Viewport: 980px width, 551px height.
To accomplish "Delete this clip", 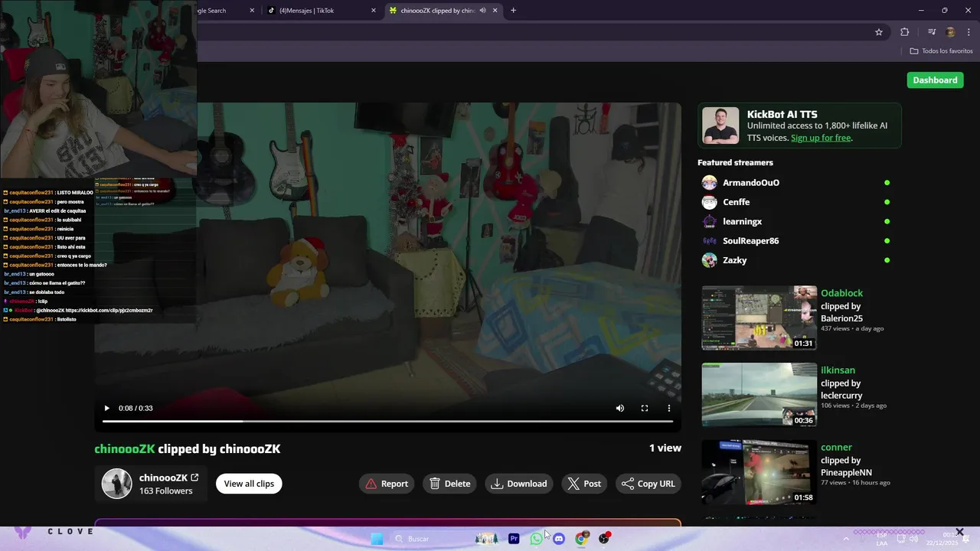I will click(450, 484).
